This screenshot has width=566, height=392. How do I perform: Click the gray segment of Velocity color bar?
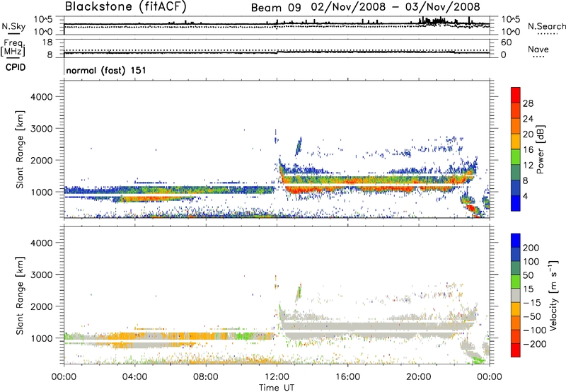[516, 296]
